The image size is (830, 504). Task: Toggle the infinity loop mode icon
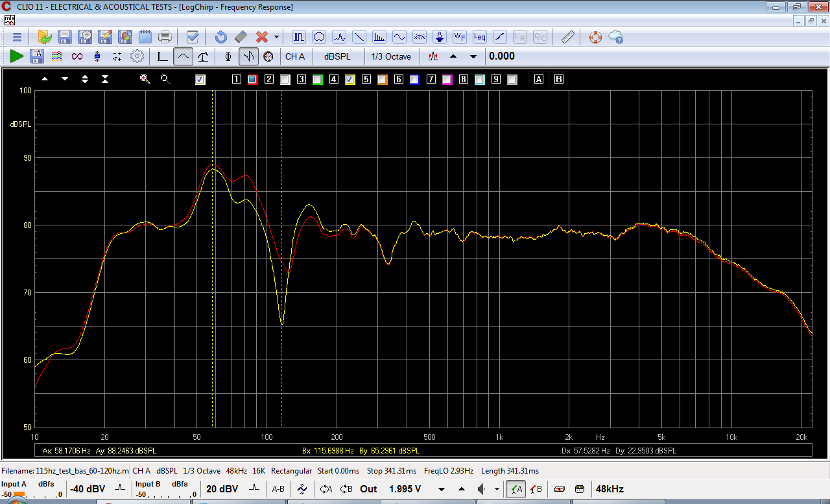[x=77, y=56]
